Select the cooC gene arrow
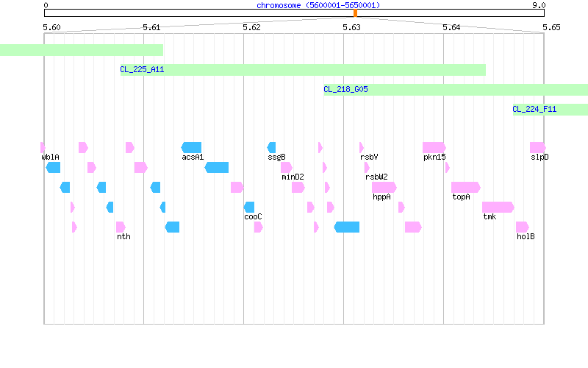This screenshot has height=368, width=588. coord(249,207)
